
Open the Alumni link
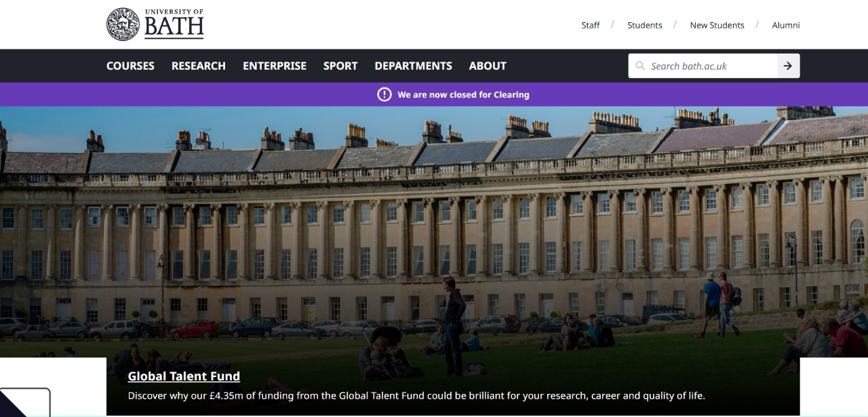(x=786, y=25)
